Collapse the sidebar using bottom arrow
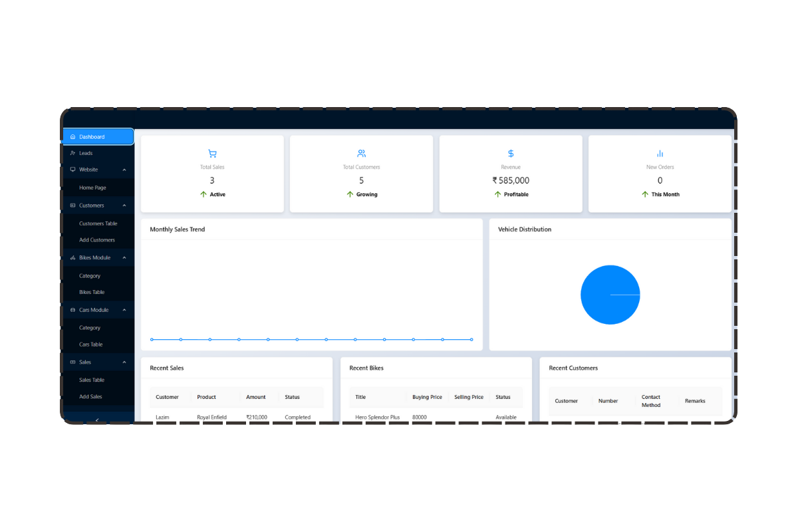The height and width of the screenshot is (532, 798). pyautogui.click(x=98, y=420)
